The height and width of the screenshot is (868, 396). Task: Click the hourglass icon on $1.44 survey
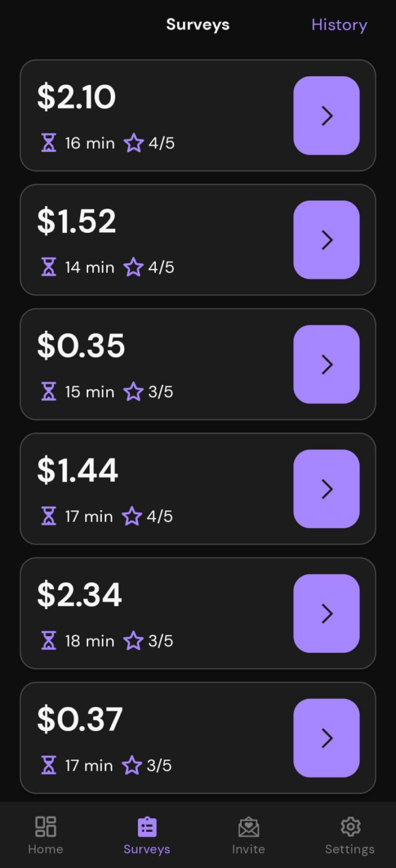coord(49,517)
